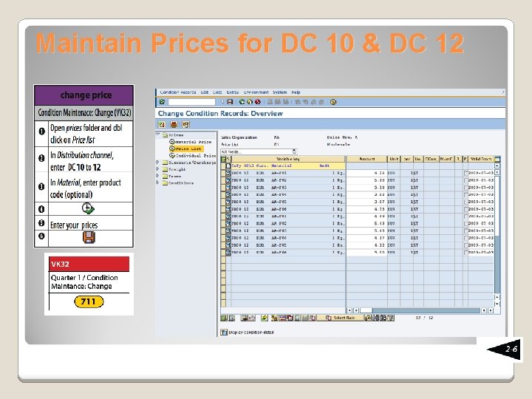Click the Find Next toolbar icon
532x399 pixels.
point(286,102)
